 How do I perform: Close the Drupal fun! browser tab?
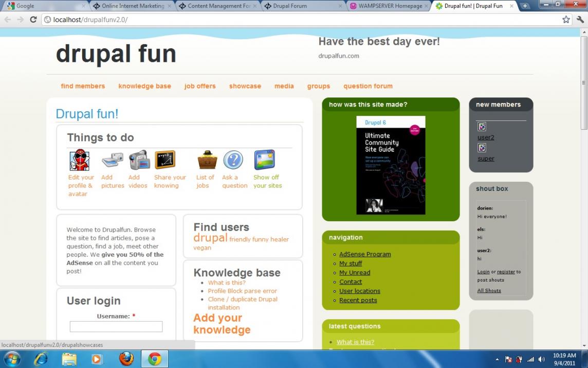coord(511,6)
